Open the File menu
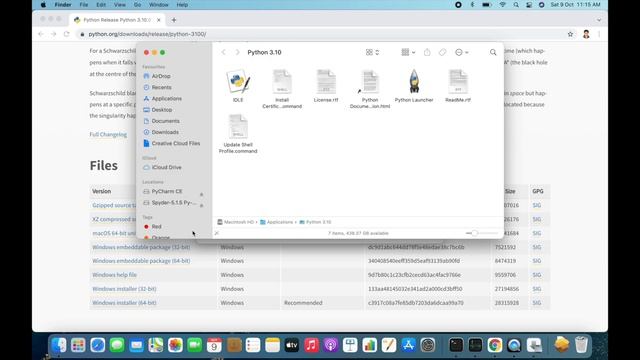This screenshot has height=360, width=640. pyautogui.click(x=84, y=5)
